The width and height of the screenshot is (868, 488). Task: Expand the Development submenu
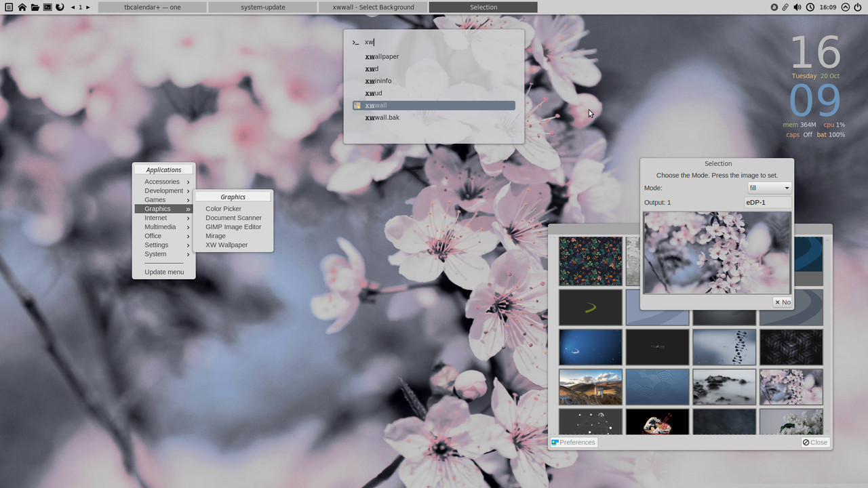[163, 190]
